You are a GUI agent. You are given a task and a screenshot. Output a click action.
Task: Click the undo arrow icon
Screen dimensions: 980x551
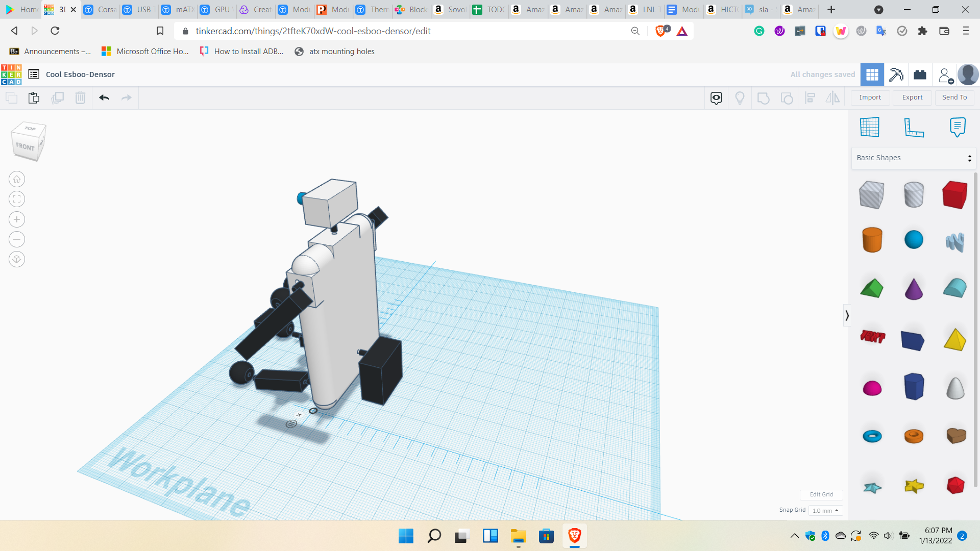pyautogui.click(x=104, y=97)
